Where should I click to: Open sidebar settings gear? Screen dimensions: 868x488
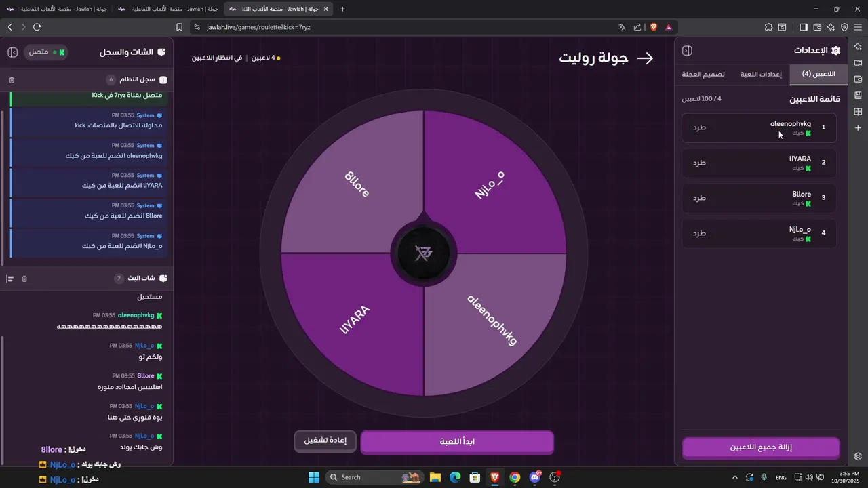[x=858, y=456]
